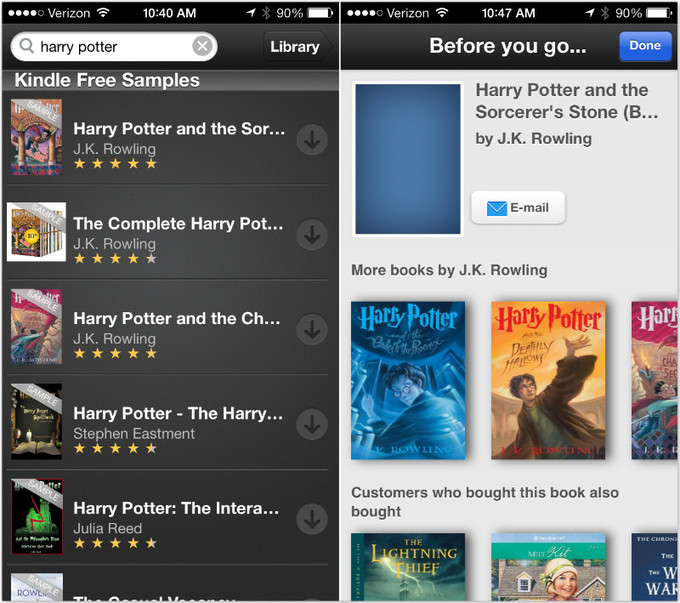680x603 pixels.
Task: Open Stephen Eastment book cover thumbnail
Action: click(x=36, y=421)
